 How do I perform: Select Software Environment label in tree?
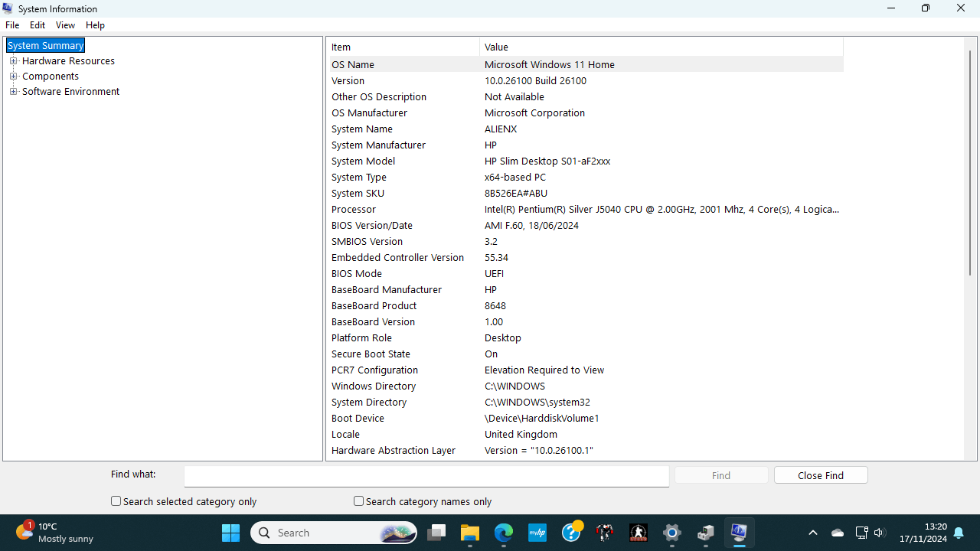(x=70, y=92)
